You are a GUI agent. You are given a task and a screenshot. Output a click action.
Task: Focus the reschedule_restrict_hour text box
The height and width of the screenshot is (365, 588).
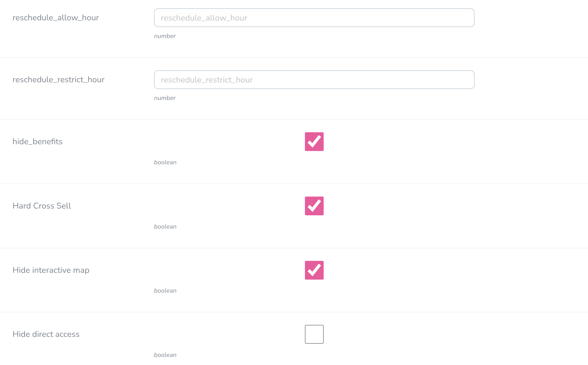click(314, 80)
